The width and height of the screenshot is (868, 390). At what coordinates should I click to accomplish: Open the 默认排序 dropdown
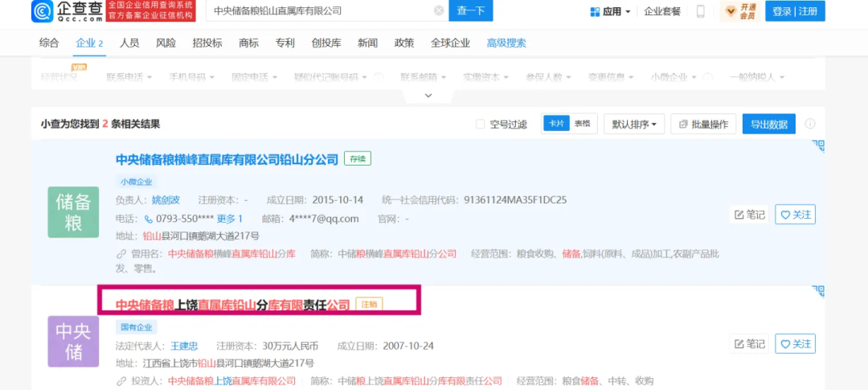pos(634,124)
